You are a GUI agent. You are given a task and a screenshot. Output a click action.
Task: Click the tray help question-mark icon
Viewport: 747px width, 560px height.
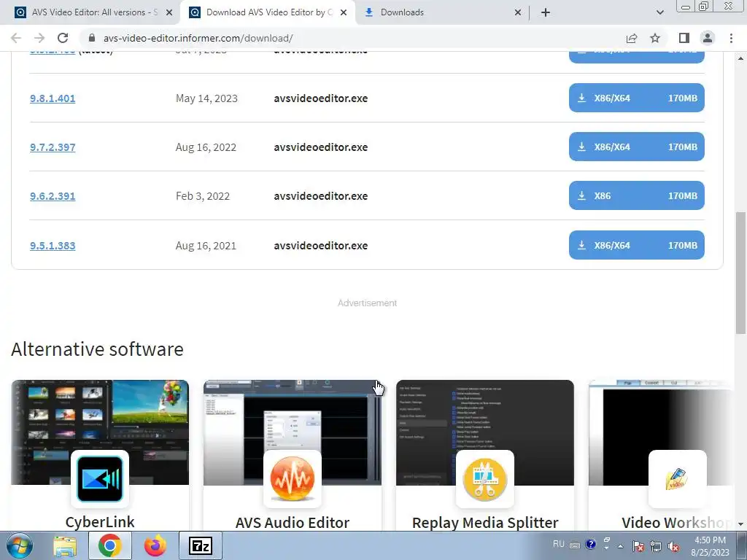pos(590,544)
